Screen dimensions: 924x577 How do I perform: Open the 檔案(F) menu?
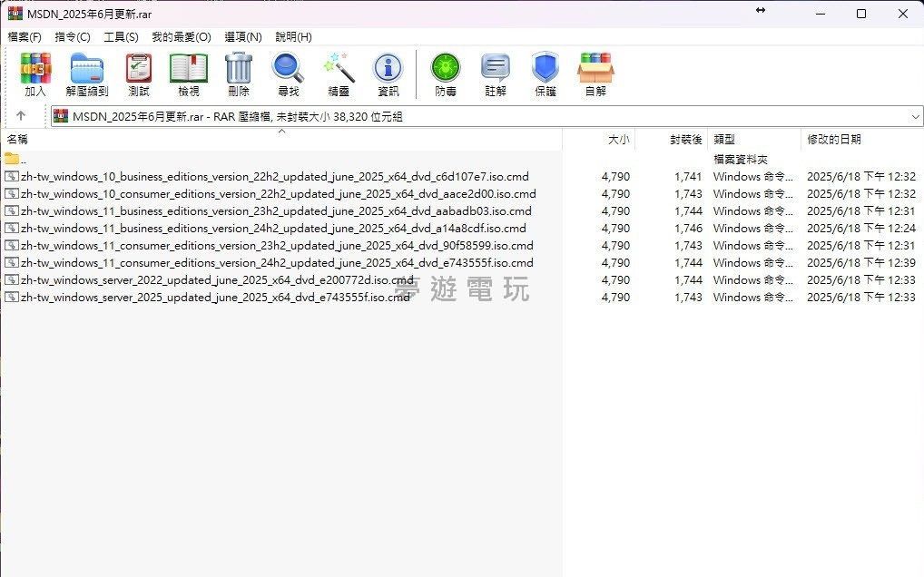[25, 36]
